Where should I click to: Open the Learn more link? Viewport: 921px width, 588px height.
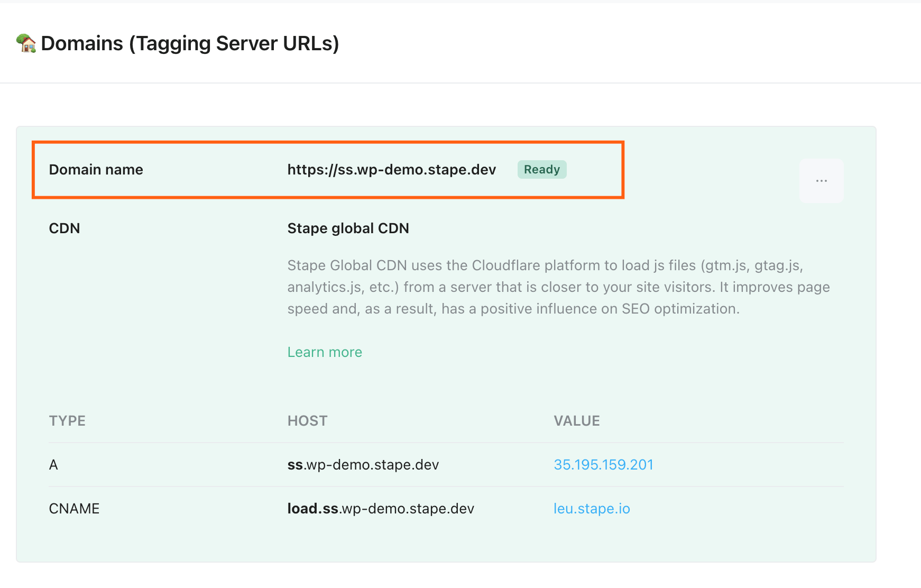(x=325, y=352)
